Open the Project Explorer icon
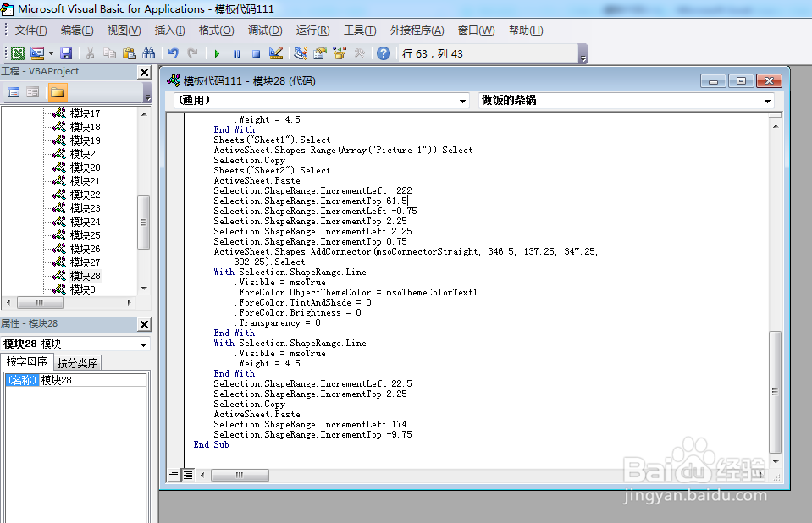The height and width of the screenshot is (523, 812). pyautogui.click(x=301, y=53)
